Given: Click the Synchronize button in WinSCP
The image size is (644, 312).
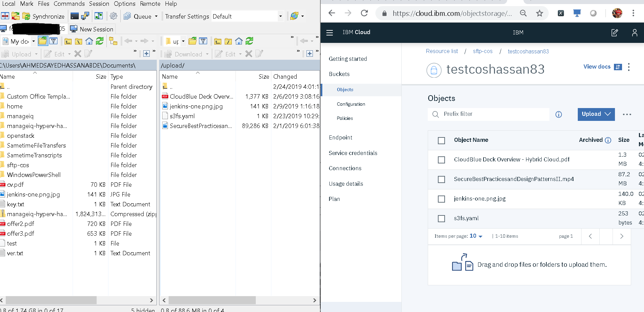Looking at the screenshot, I should [44, 16].
